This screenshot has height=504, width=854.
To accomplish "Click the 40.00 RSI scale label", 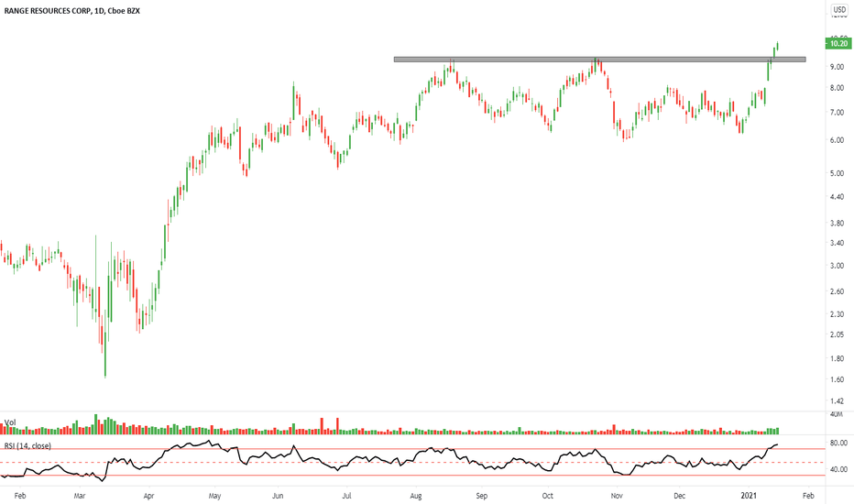I will 838,469.
